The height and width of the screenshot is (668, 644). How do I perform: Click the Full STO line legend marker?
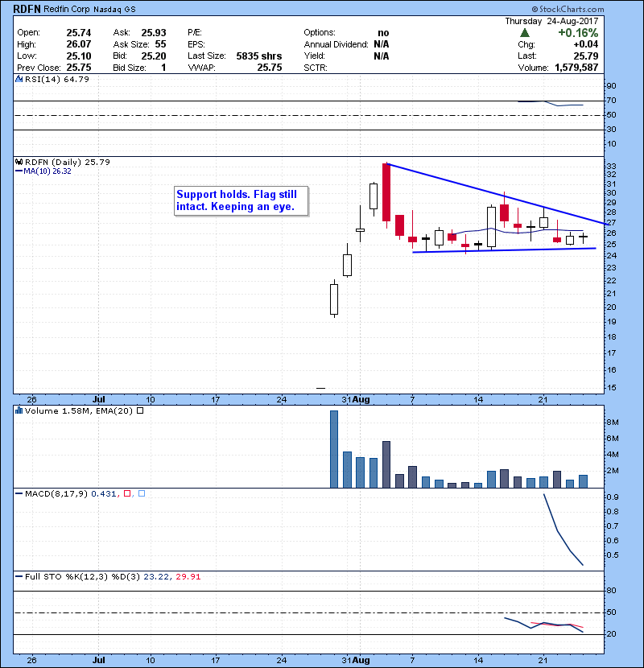pos(19,577)
